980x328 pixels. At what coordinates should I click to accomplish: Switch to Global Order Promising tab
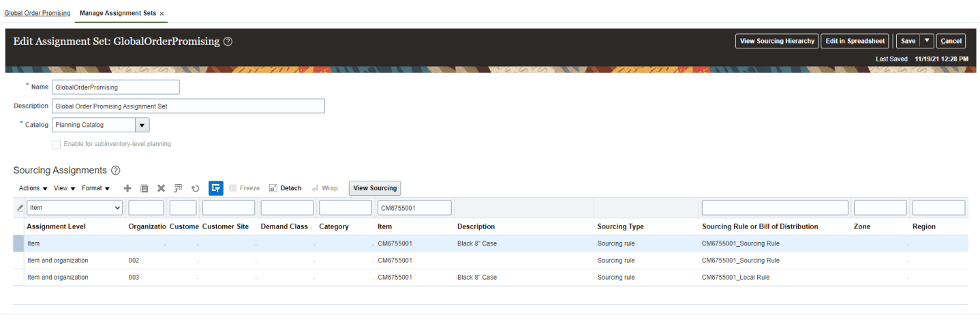(x=37, y=13)
